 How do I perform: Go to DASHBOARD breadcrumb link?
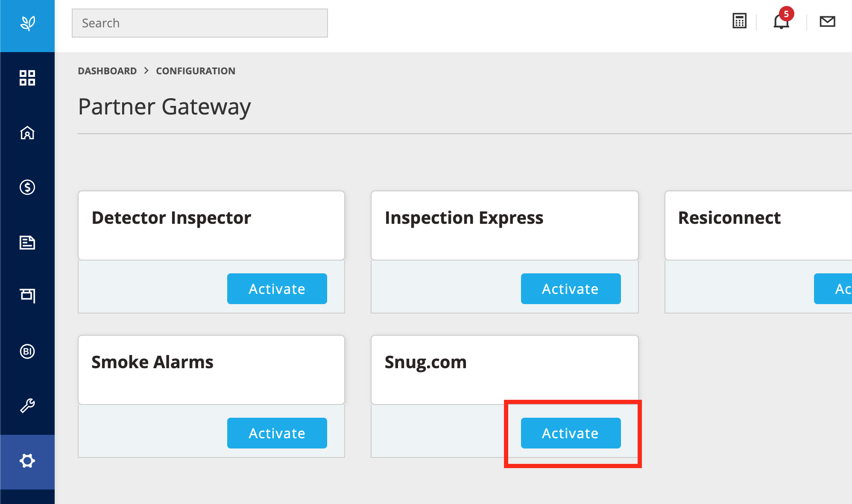tap(107, 71)
